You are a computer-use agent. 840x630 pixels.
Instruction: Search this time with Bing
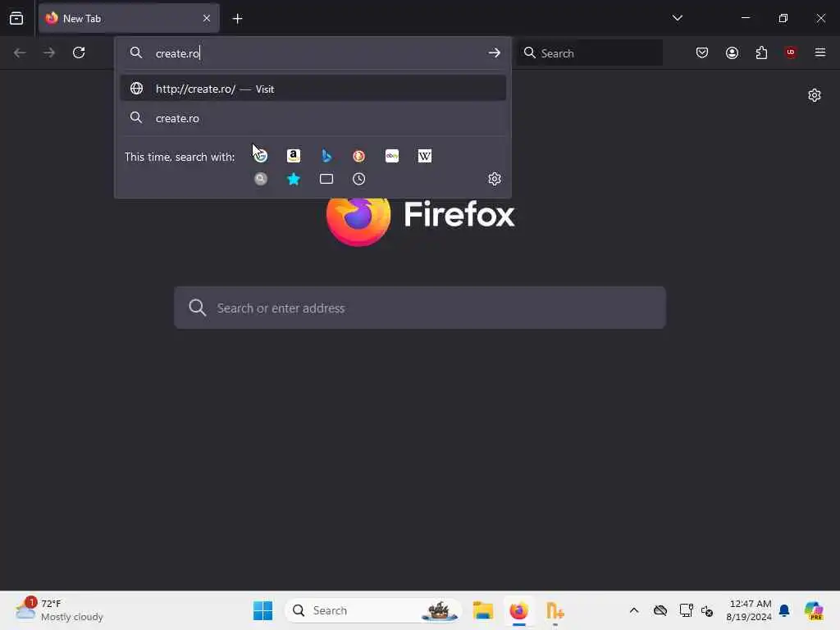[x=326, y=156]
